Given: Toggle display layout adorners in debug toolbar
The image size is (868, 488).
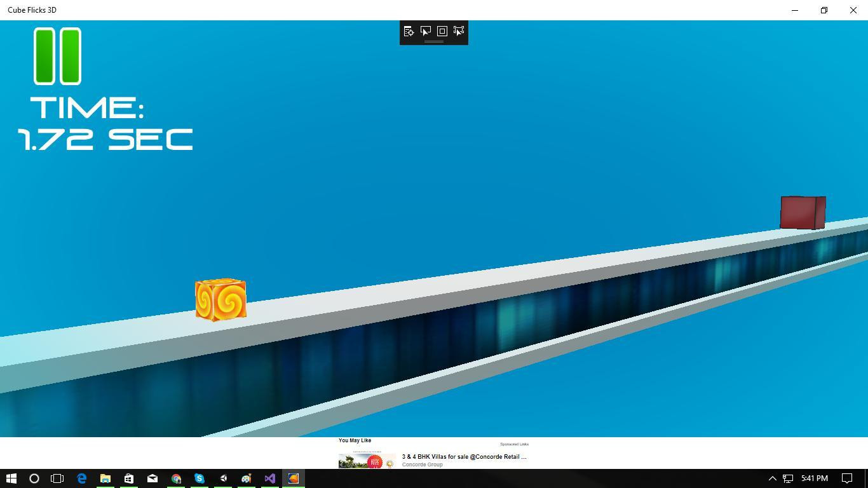Looking at the screenshot, I should (442, 31).
